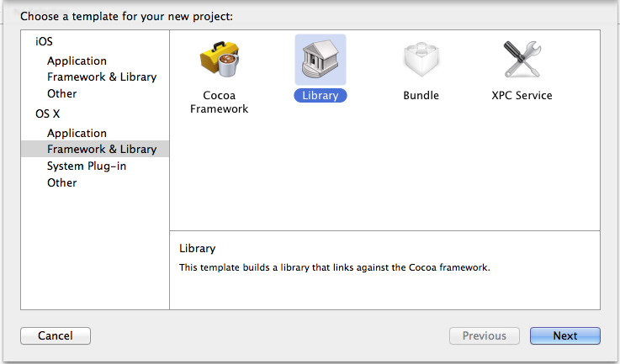Viewport: 620px width, 364px height.
Task: Open the System Plug-in category
Action: click(x=86, y=166)
